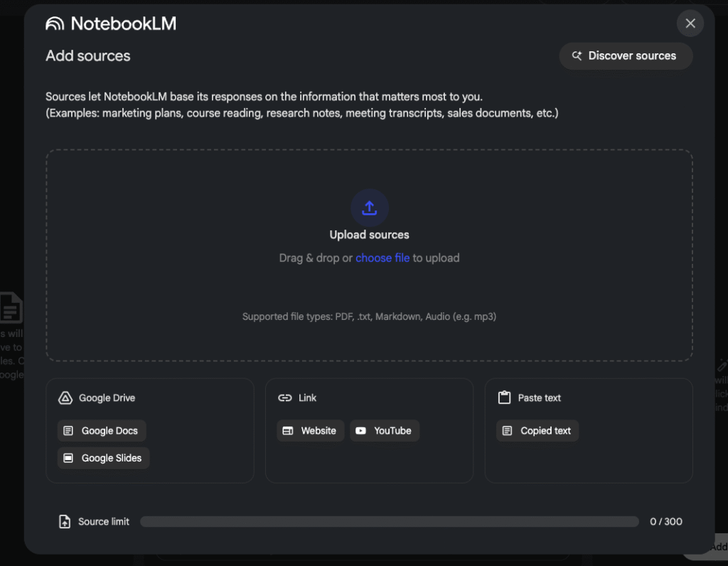This screenshot has height=566, width=728.
Task: Click the choose file link
Action: pyautogui.click(x=382, y=258)
